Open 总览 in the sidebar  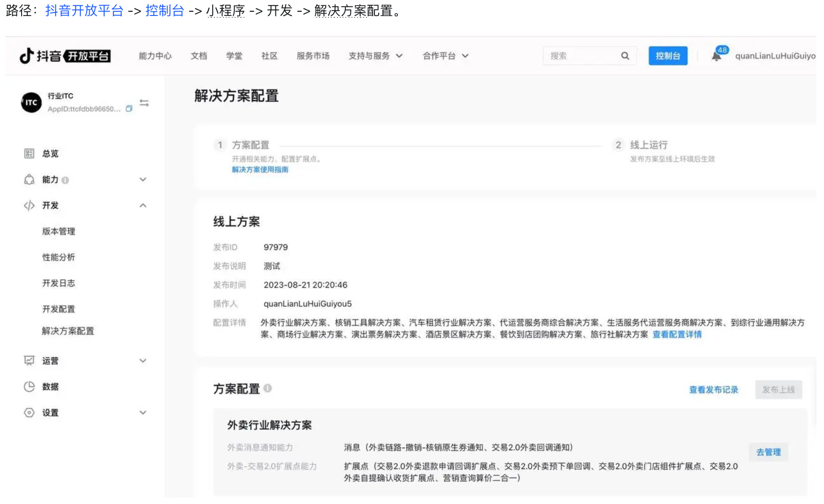[x=50, y=153]
